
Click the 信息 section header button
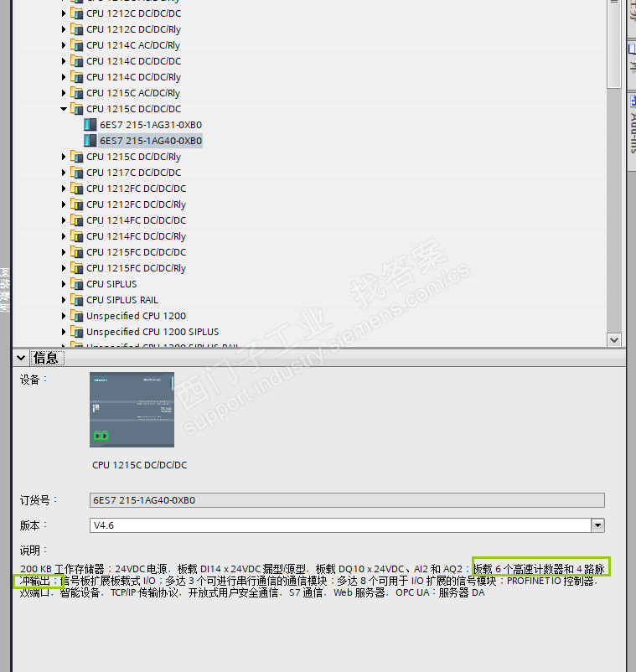pyautogui.click(x=47, y=358)
